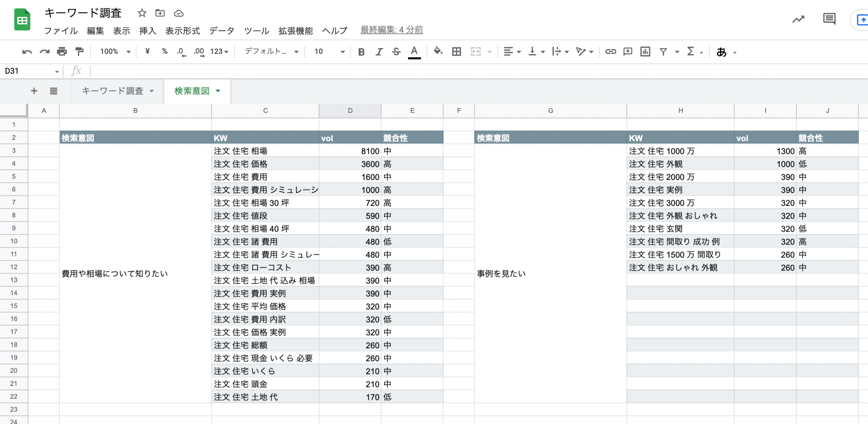This screenshot has width=868, height=424.
Task: Open the activity trend icon
Action: click(x=798, y=19)
